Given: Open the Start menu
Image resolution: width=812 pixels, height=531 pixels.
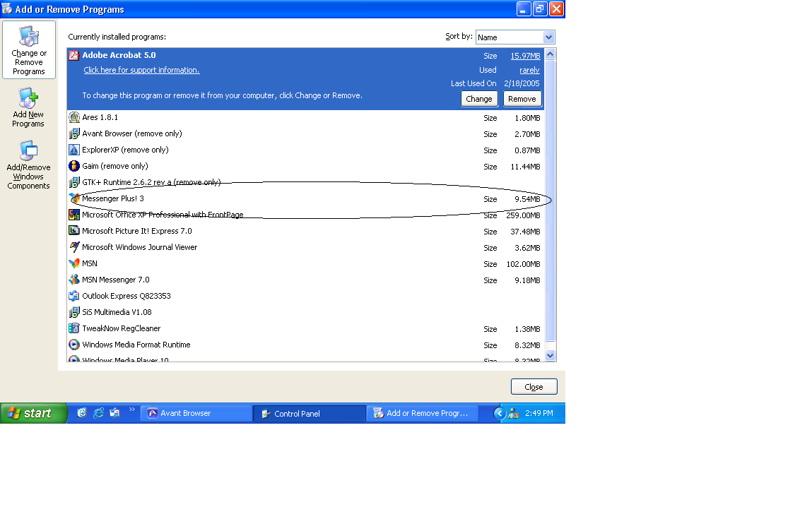Looking at the screenshot, I should tap(33, 414).
